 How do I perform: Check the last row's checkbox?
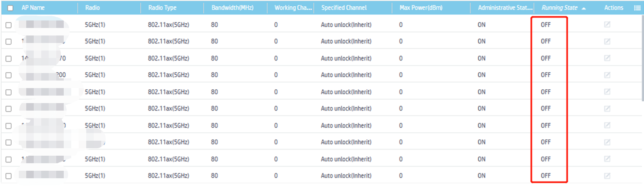(9, 176)
